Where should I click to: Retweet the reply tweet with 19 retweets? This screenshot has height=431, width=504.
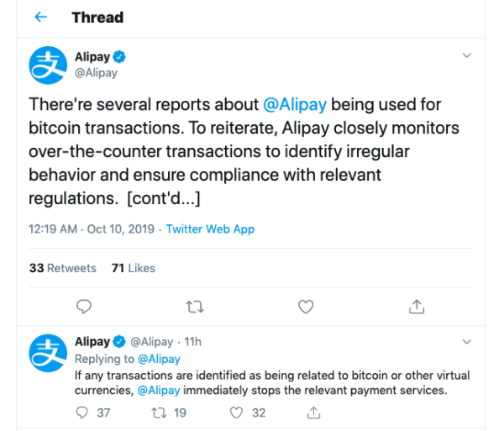(x=155, y=413)
